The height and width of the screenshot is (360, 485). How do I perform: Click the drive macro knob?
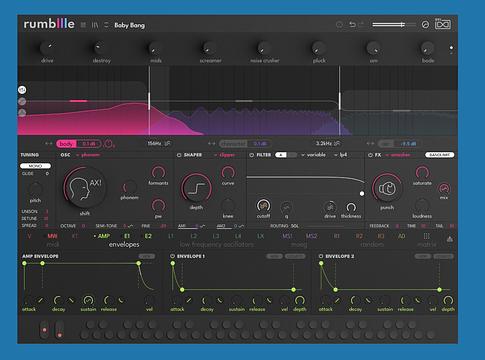pyautogui.click(x=47, y=49)
